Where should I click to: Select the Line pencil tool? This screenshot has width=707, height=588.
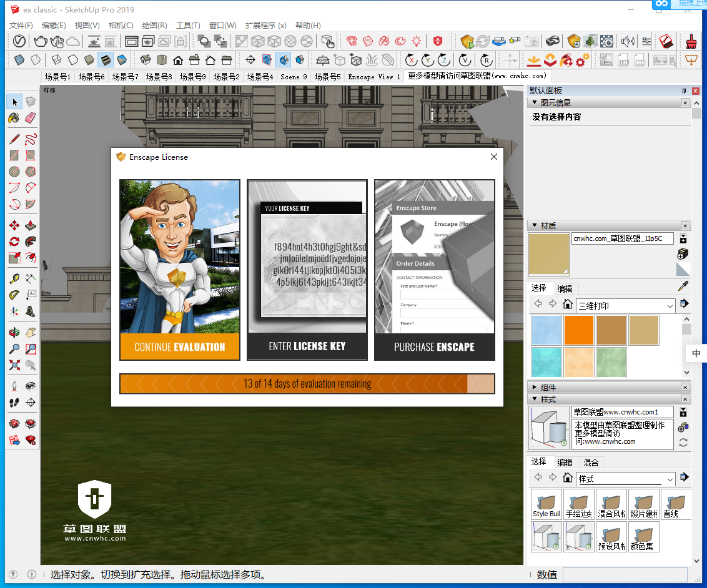pos(14,139)
